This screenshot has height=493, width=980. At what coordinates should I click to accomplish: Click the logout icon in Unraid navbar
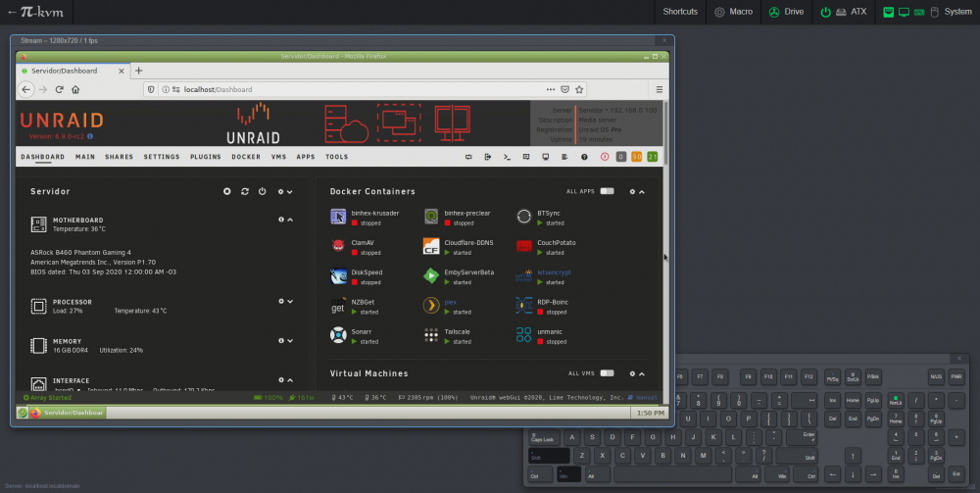487,157
